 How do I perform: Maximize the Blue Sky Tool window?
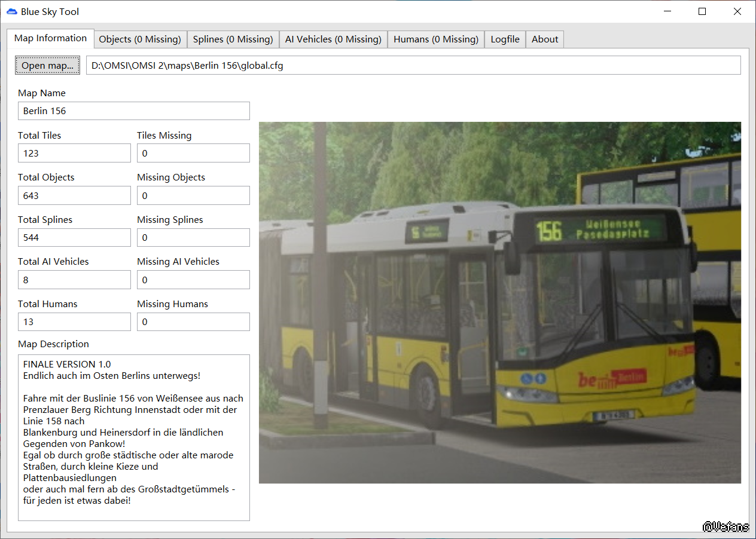[x=702, y=12]
